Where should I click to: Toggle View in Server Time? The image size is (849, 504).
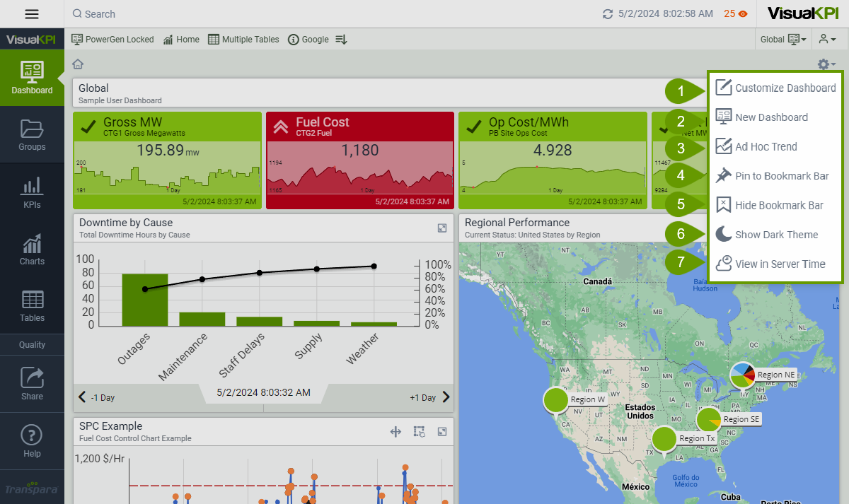(780, 264)
